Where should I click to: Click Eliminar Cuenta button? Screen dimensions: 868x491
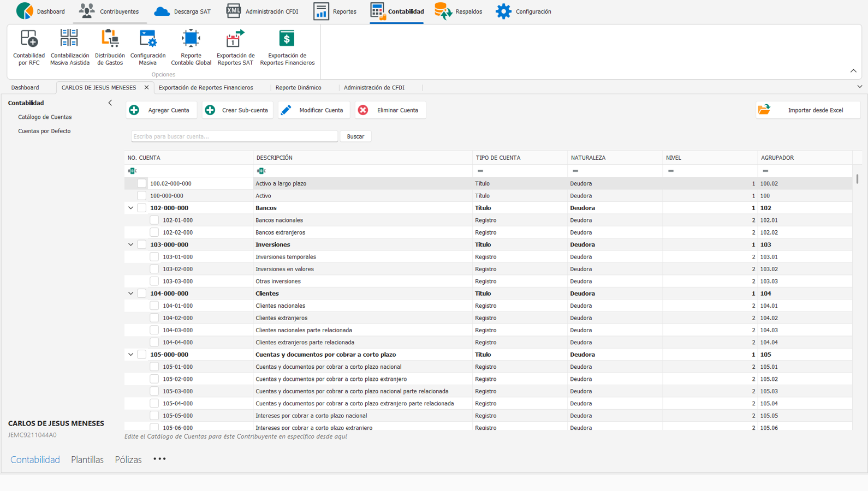coord(390,110)
